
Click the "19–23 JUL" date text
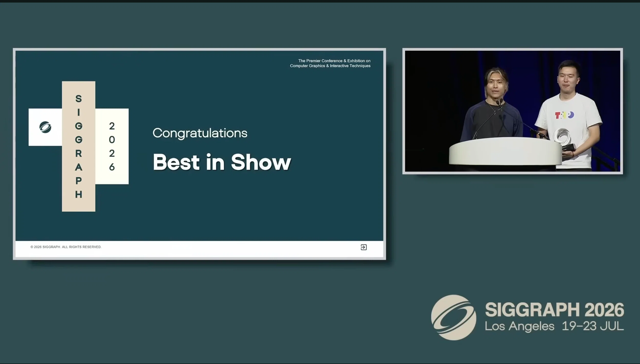tap(593, 326)
